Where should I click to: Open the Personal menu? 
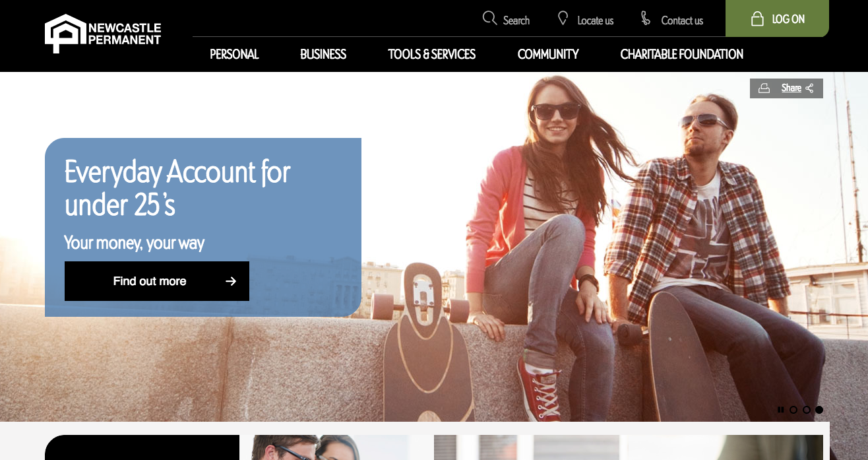click(x=234, y=54)
